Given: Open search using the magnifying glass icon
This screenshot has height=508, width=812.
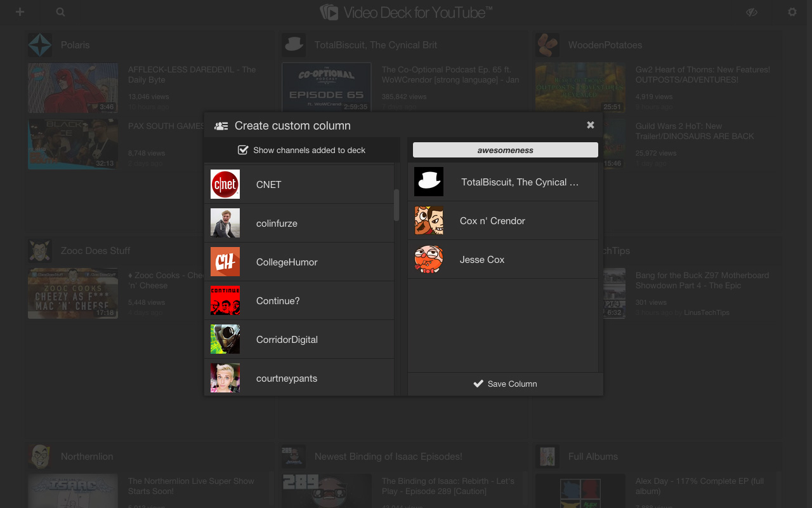Looking at the screenshot, I should (60, 11).
